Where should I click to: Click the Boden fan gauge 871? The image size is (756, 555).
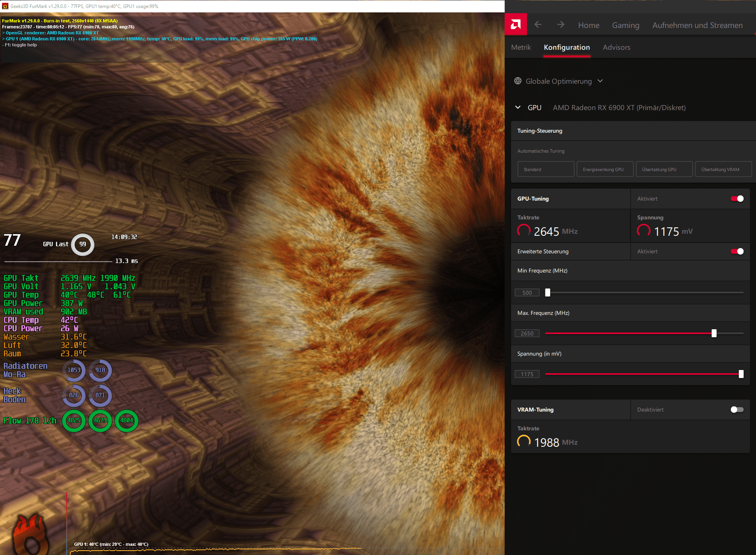click(x=100, y=395)
